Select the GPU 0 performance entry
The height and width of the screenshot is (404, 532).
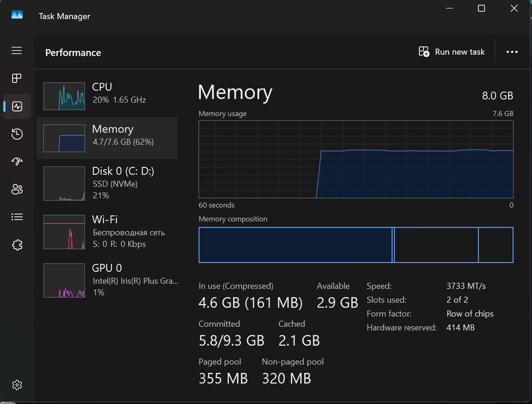pos(107,279)
